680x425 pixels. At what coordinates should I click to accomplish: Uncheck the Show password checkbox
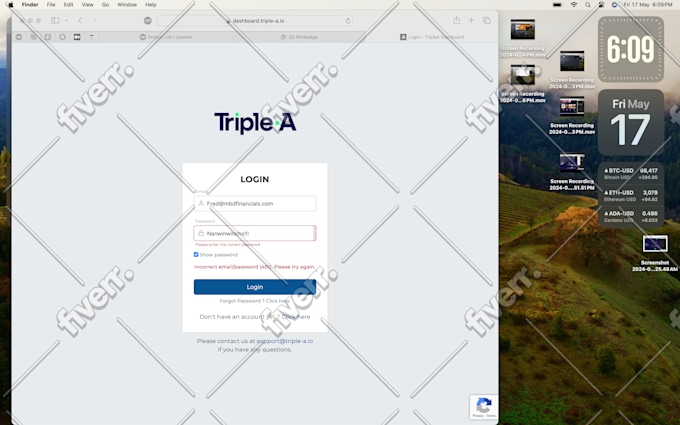click(x=196, y=255)
